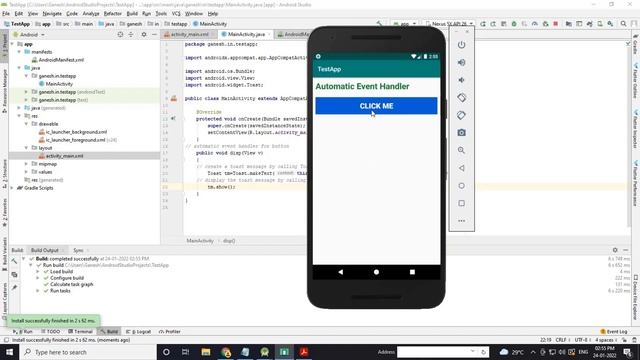Open the Profiler tool window tab
640x360 pixels.
pos(170,331)
